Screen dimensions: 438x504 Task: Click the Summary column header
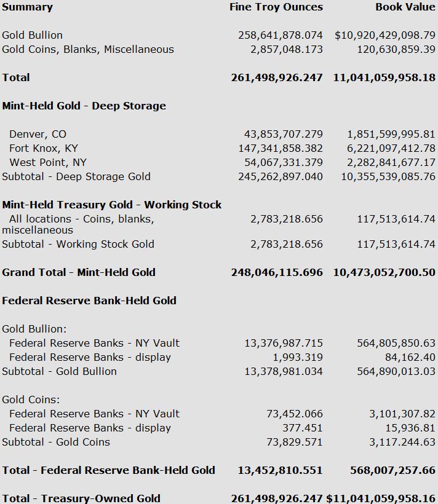coord(28,7)
